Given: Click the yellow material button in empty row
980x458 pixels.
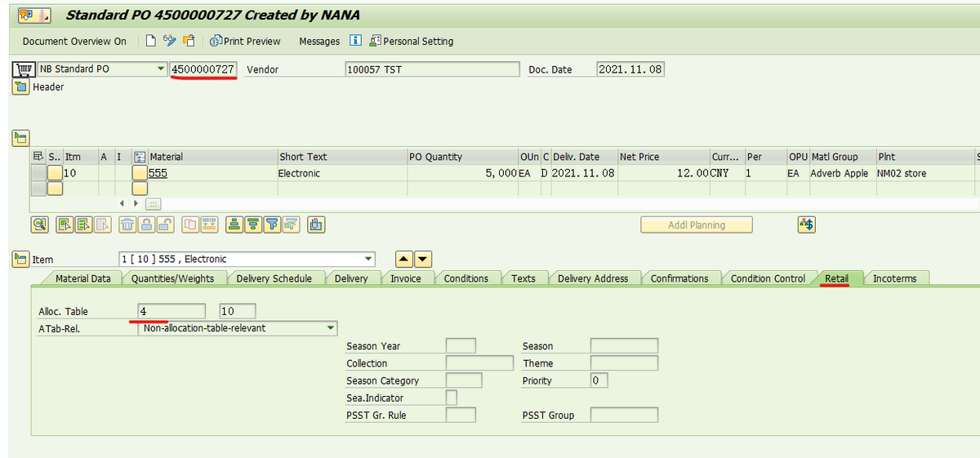Looking at the screenshot, I should [x=140, y=189].
